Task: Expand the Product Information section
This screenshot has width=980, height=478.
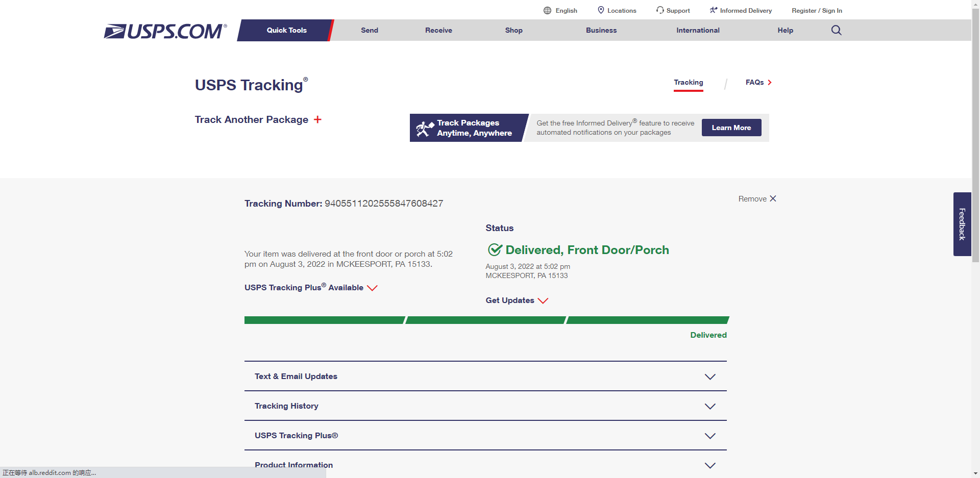Action: (709, 465)
